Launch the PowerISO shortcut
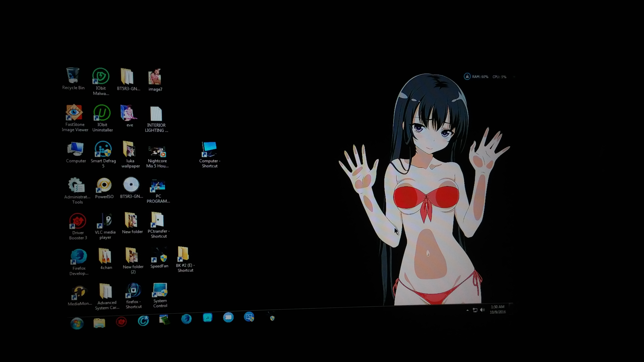 pos(104,185)
